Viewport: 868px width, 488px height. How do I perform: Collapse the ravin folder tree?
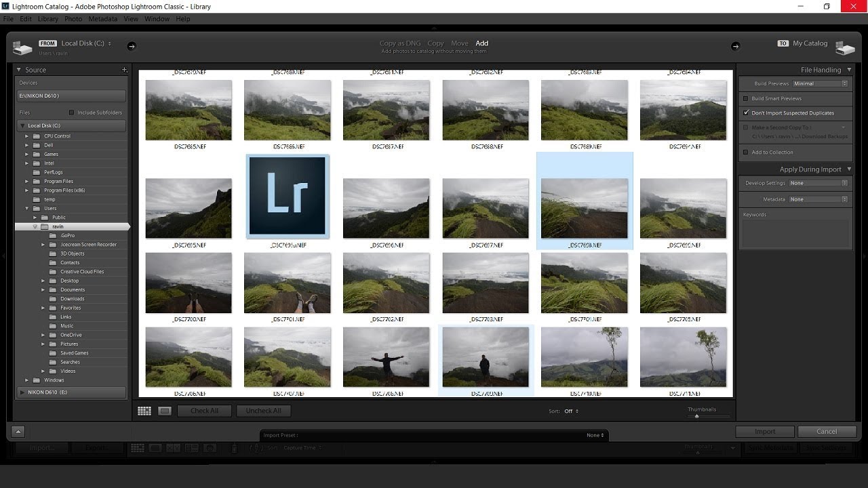tap(35, 226)
